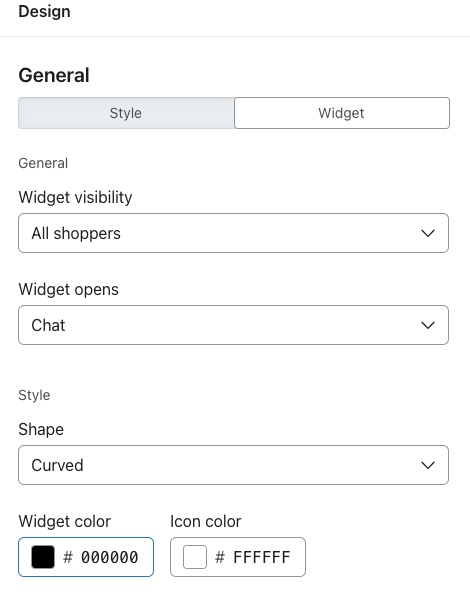This screenshot has width=470, height=605.
Task: Open the black Widget color swatch
Action: 43,557
